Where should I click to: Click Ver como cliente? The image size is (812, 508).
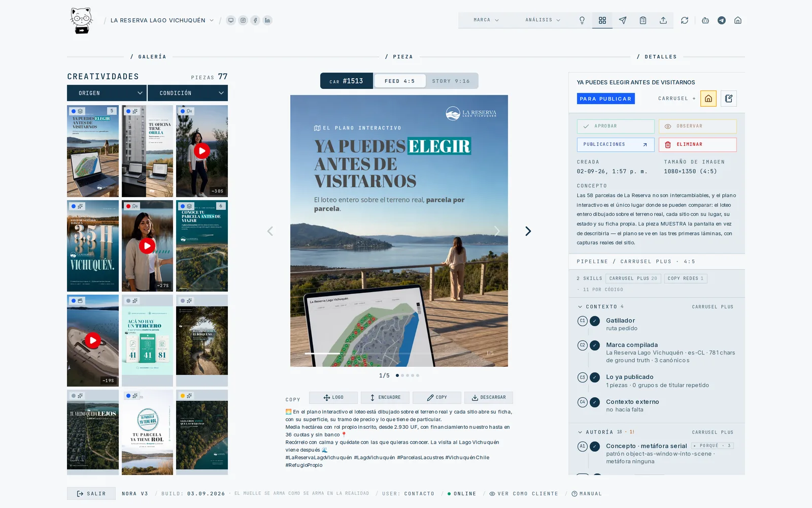coord(524,494)
